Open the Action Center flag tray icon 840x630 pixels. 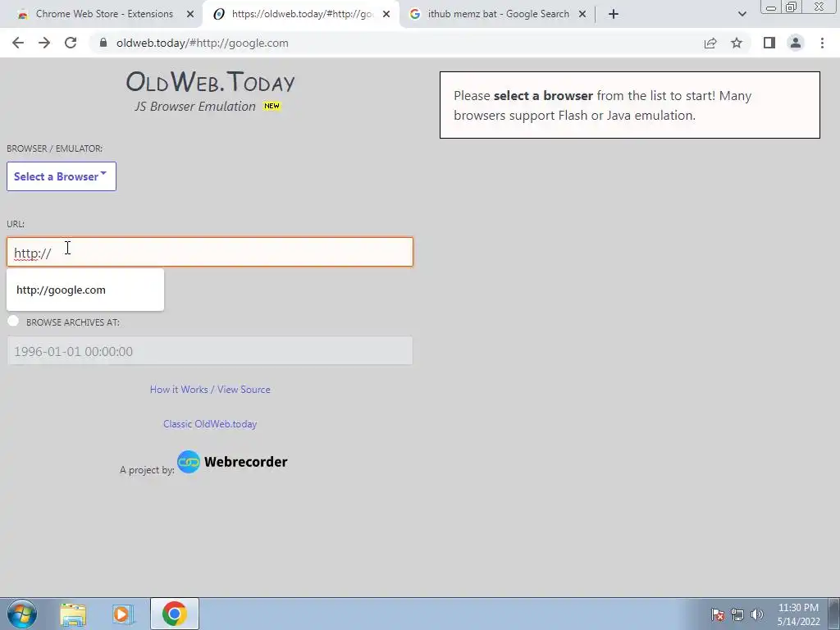pos(718,614)
